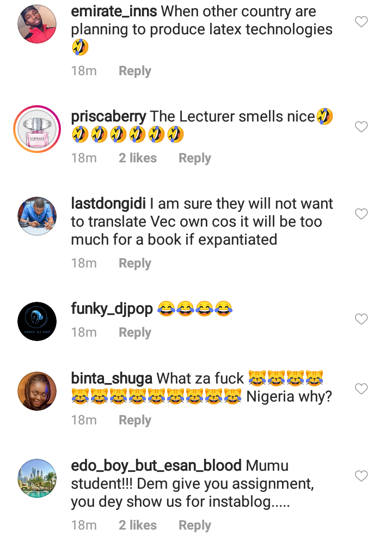Like lastdongidi's comment using the heart

[x=361, y=214]
